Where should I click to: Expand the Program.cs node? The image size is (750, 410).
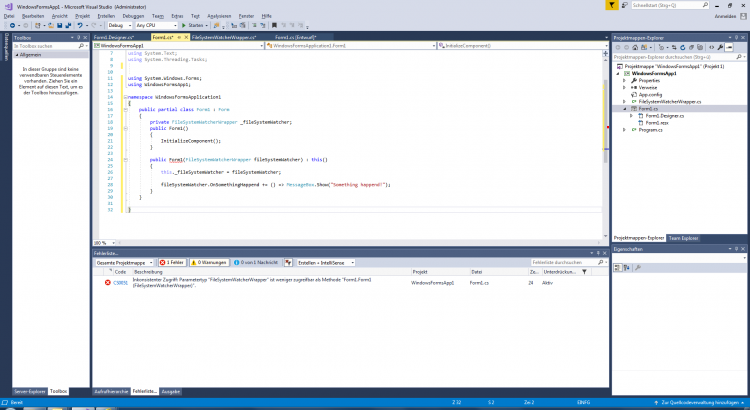click(624, 130)
